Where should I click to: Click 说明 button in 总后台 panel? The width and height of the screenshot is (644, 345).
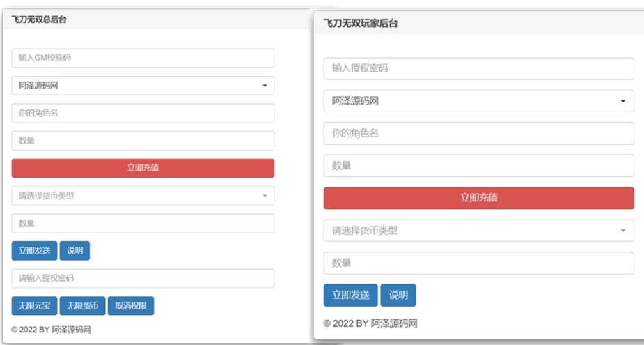[74, 251]
